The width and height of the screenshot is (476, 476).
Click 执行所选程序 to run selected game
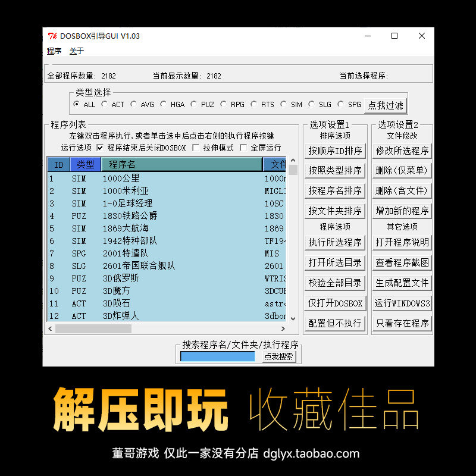click(x=335, y=242)
